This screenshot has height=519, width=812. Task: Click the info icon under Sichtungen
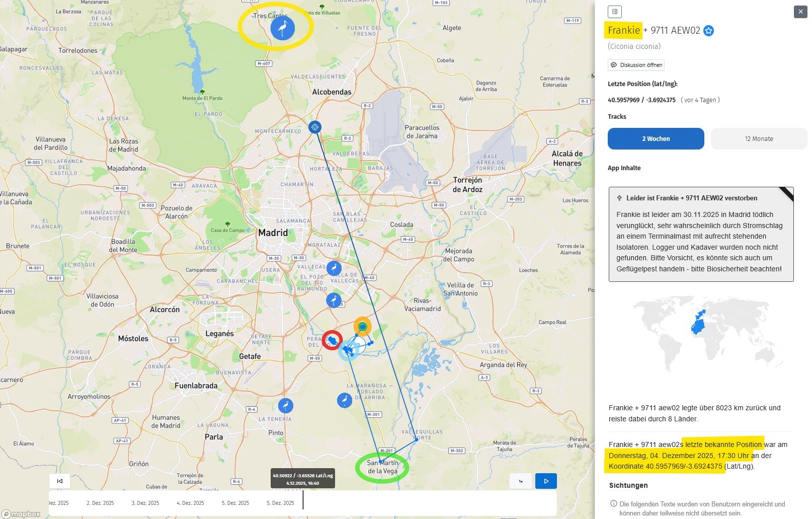click(613, 503)
